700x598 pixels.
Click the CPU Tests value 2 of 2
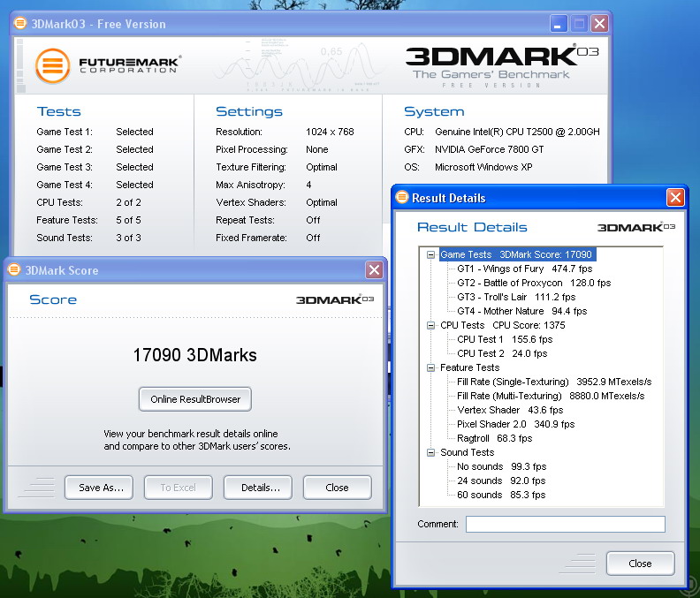click(128, 202)
